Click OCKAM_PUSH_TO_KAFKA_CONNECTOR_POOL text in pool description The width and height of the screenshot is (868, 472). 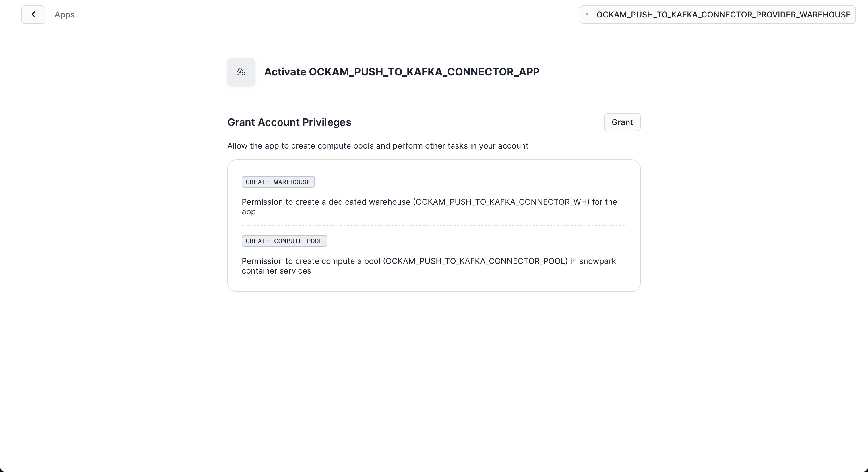475,261
